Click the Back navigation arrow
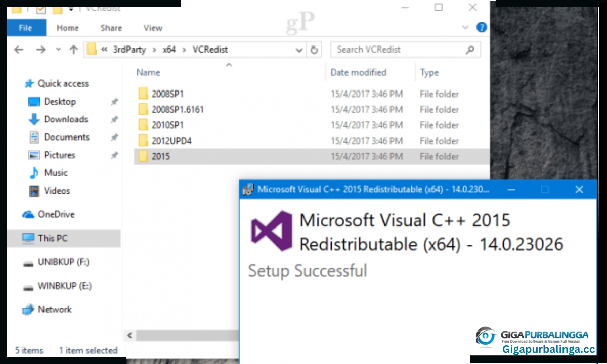This screenshot has height=364, width=607. 19,50
